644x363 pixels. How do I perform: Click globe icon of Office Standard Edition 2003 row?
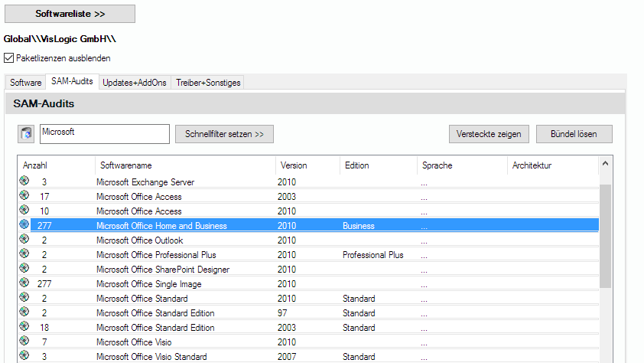[x=24, y=326]
